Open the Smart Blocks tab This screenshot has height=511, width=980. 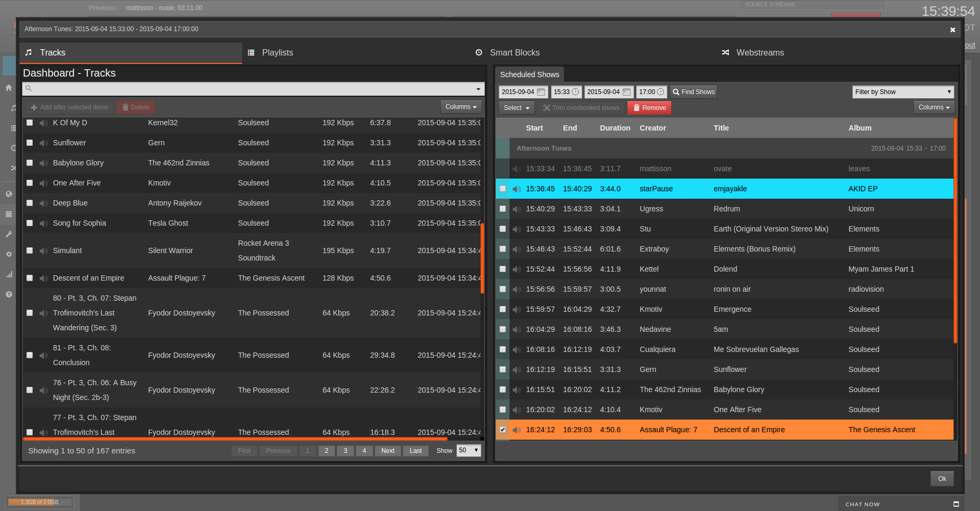pos(514,53)
